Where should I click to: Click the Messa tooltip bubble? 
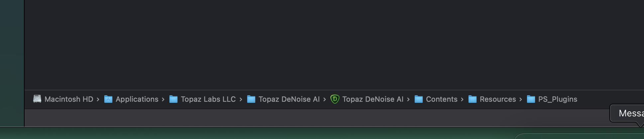tap(630, 113)
